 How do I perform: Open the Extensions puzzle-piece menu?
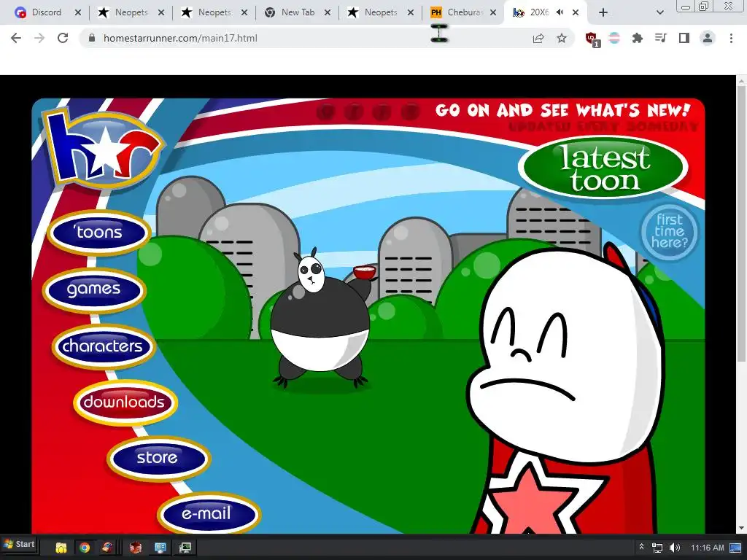point(638,38)
